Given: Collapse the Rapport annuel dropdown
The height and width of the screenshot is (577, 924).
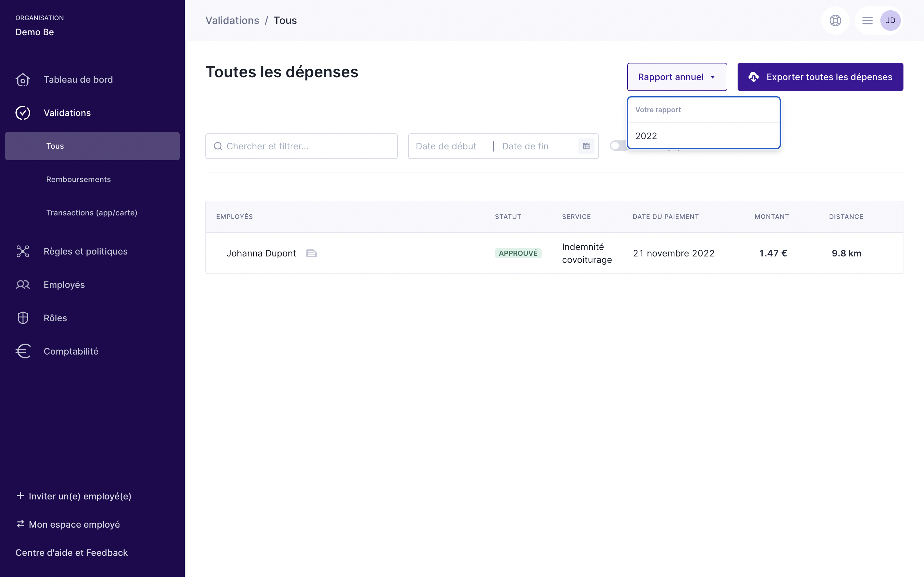Looking at the screenshot, I should click(x=677, y=77).
